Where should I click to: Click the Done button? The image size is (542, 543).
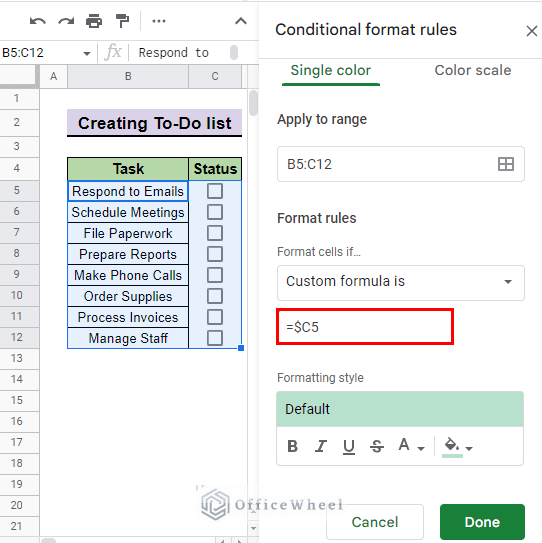[482, 522]
